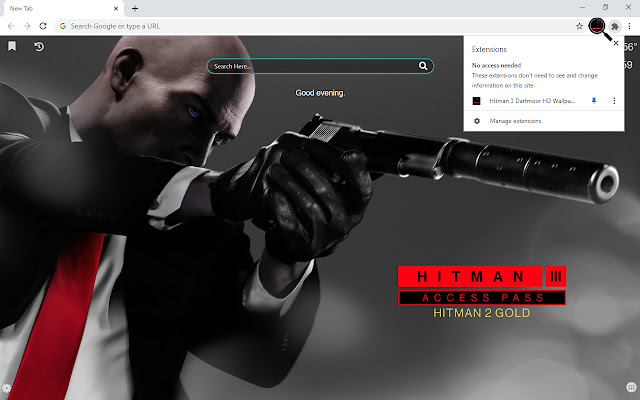Click the Hitman extension icon in the toolbar
This screenshot has width=640, height=400.
(x=597, y=26)
